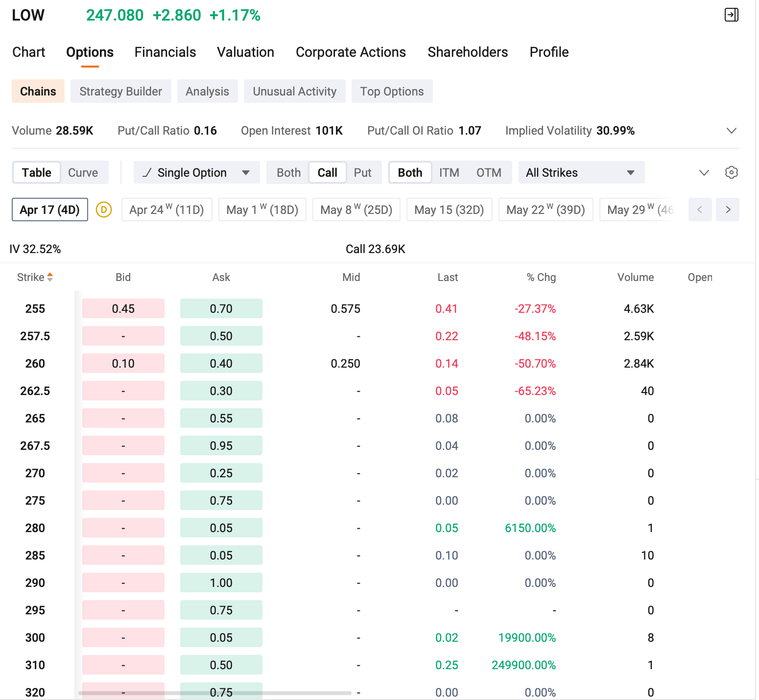
Task: Select Put option type
Action: pos(362,172)
